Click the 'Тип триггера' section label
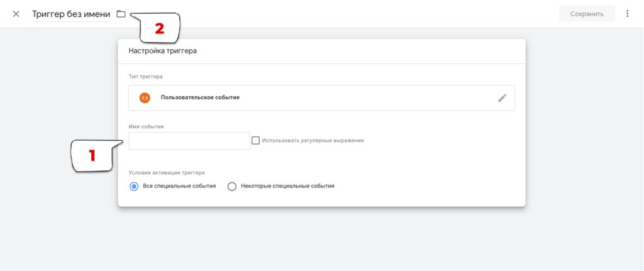The width and height of the screenshot is (644, 271). point(145,77)
